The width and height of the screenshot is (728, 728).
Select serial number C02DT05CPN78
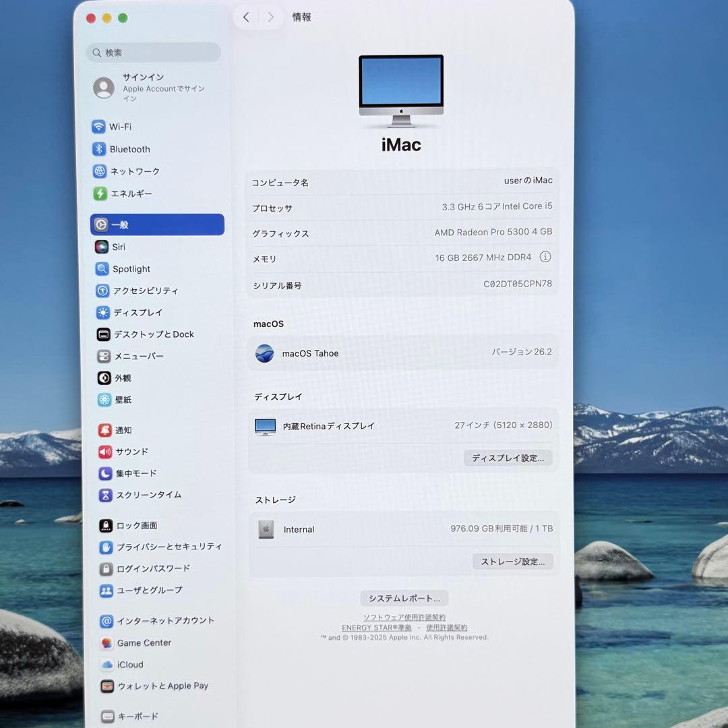518,284
